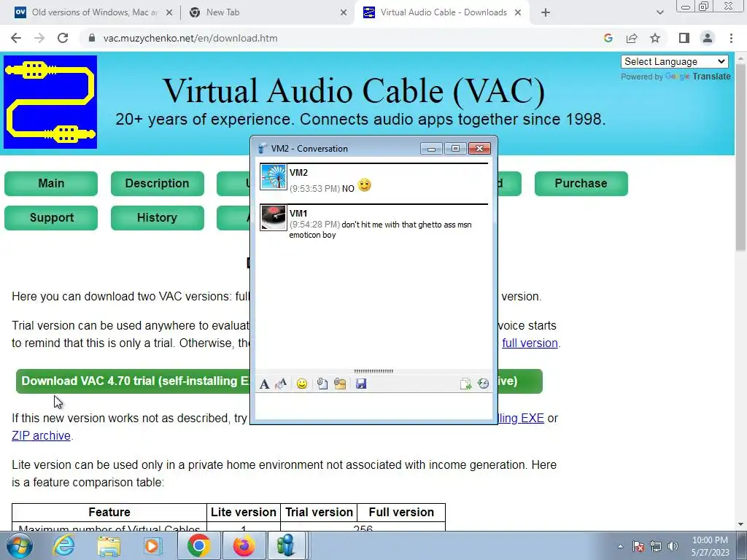Open the smiley emoticon picker
Viewport: 747px width, 560px height.
point(301,384)
